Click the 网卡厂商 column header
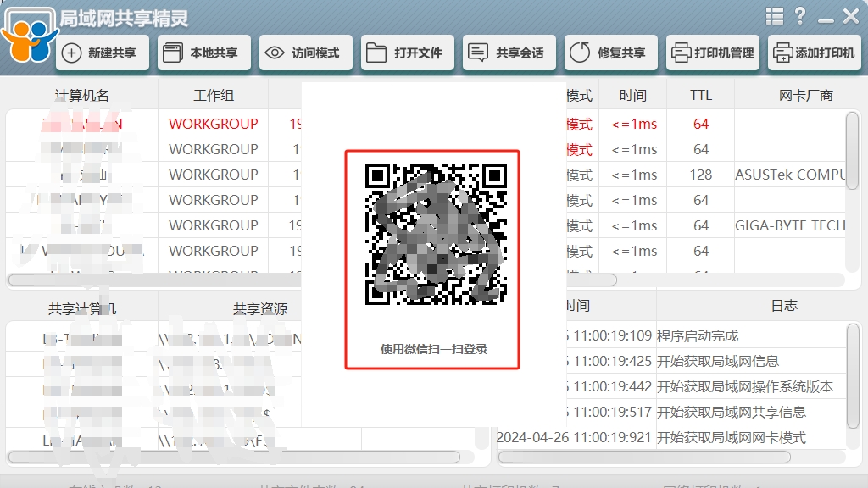The height and width of the screenshot is (488, 868). point(806,95)
